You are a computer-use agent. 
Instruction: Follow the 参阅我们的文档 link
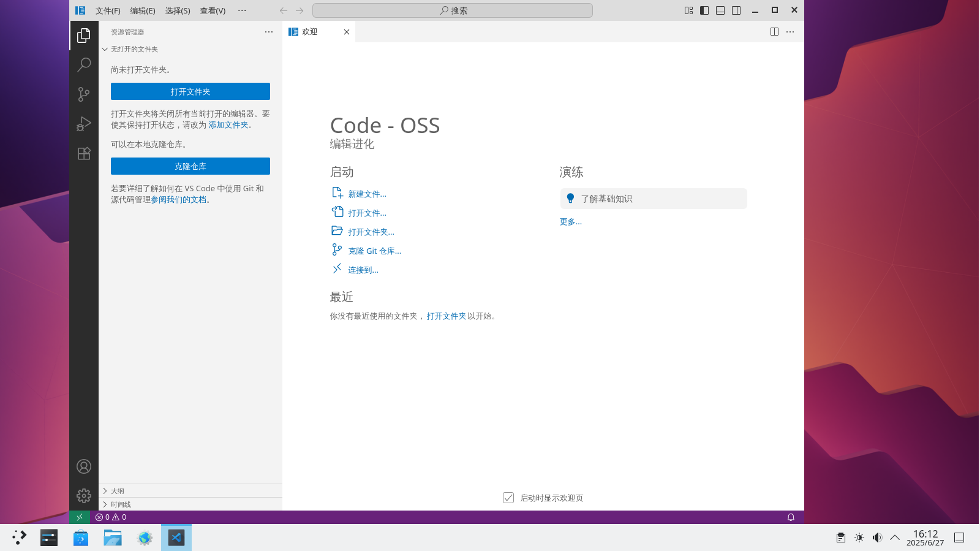(178, 200)
